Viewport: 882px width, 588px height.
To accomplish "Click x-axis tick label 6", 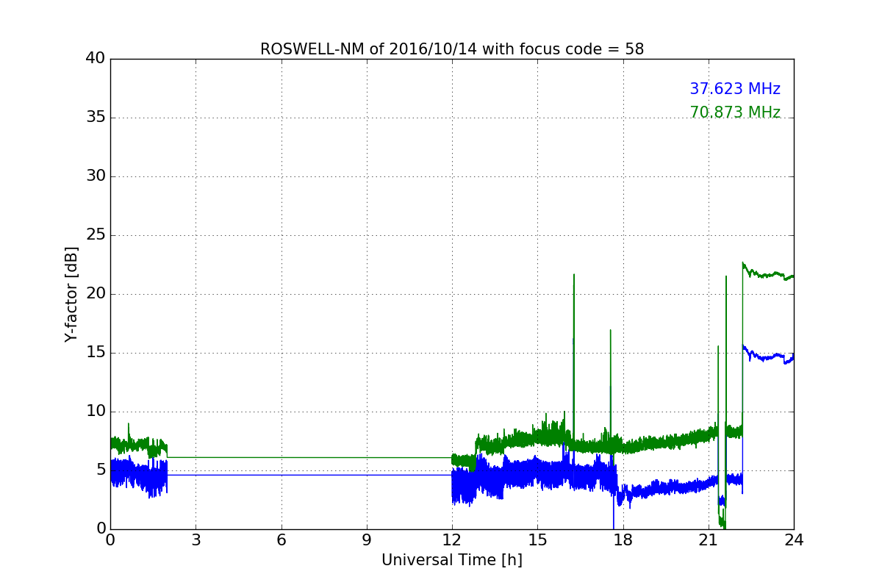I will pos(281,540).
